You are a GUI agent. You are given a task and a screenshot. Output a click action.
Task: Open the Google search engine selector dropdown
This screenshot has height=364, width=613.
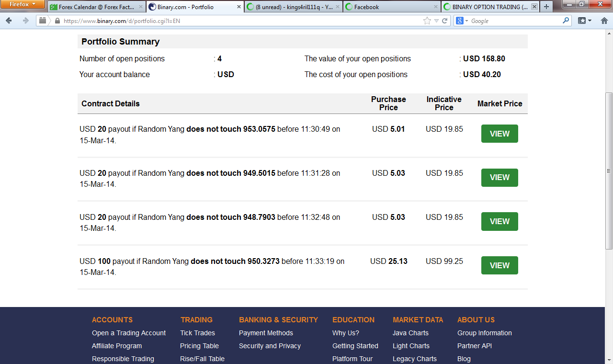(x=462, y=21)
